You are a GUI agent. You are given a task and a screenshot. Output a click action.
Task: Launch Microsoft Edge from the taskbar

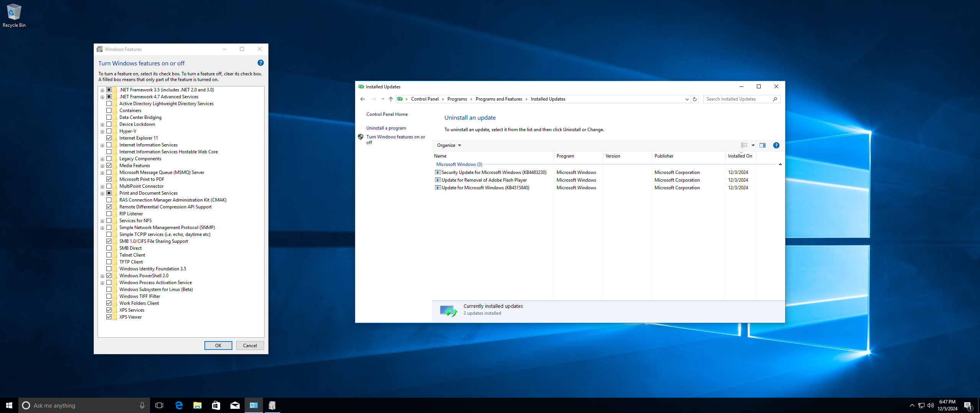178,405
